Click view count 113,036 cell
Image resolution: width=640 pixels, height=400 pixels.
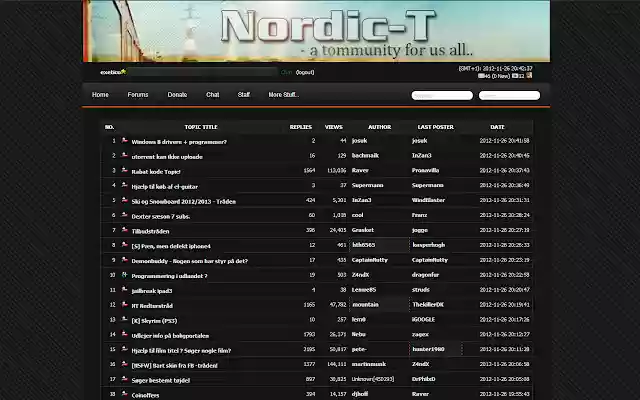(x=337, y=170)
